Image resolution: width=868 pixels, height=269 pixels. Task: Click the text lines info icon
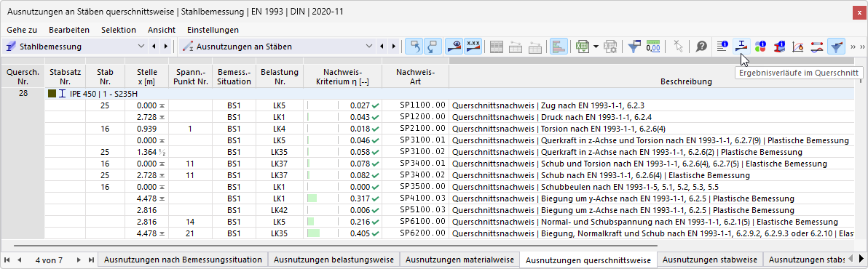click(722, 47)
